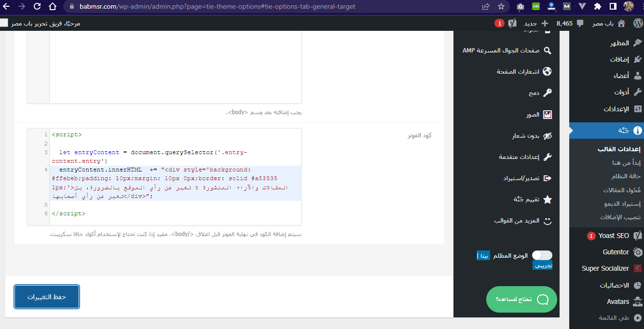Open the جديد new content menu
644x329 pixels.
536,23
